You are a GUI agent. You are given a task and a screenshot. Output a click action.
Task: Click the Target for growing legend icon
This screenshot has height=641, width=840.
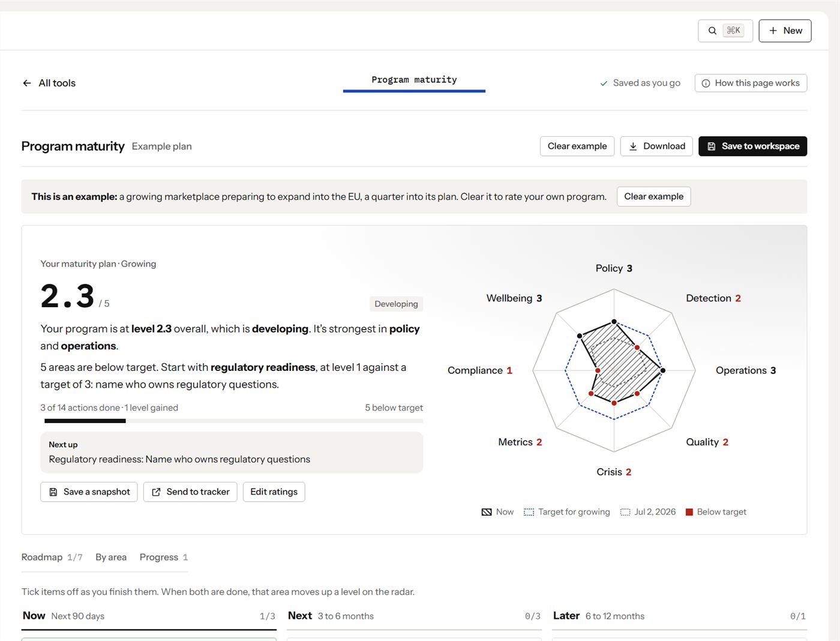pyautogui.click(x=529, y=512)
